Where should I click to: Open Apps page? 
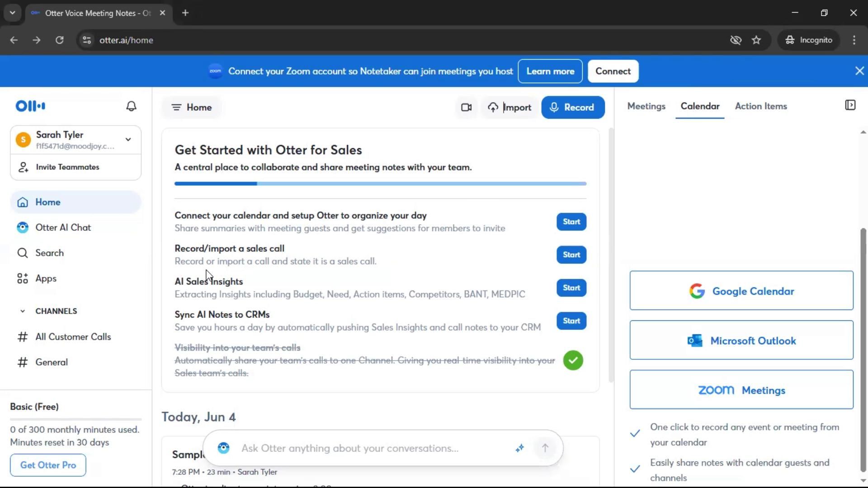click(x=75, y=278)
